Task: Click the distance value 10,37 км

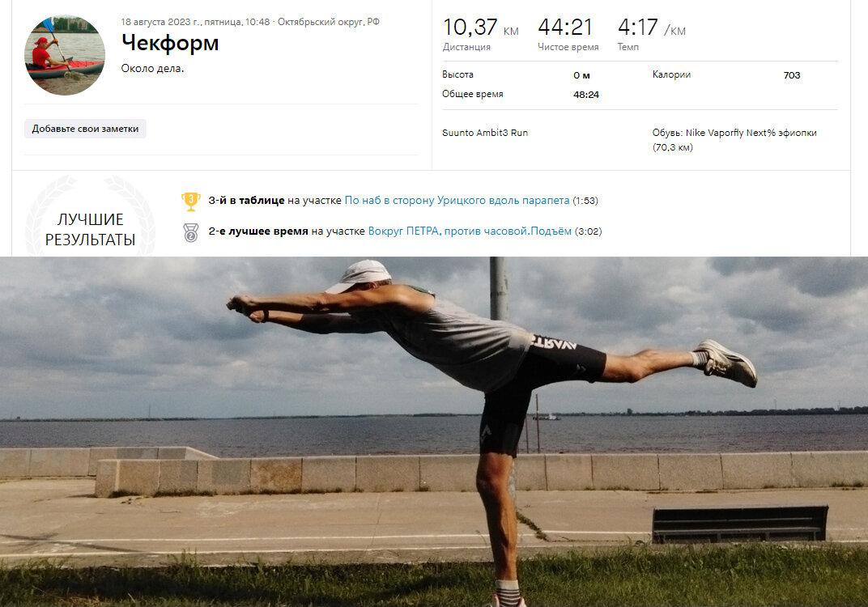Action: coord(480,28)
